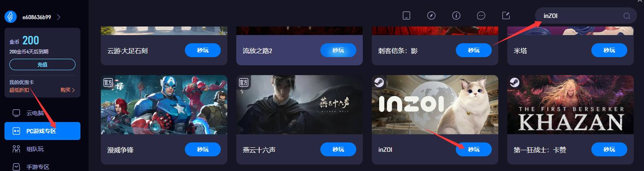The width and height of the screenshot is (644, 171).
Task: Click the tablet device icon in top toolbar
Action: pos(406,16)
